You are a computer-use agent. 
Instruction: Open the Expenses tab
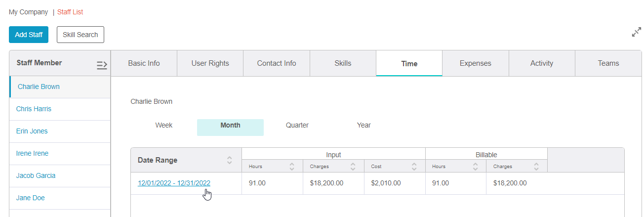pyautogui.click(x=475, y=63)
